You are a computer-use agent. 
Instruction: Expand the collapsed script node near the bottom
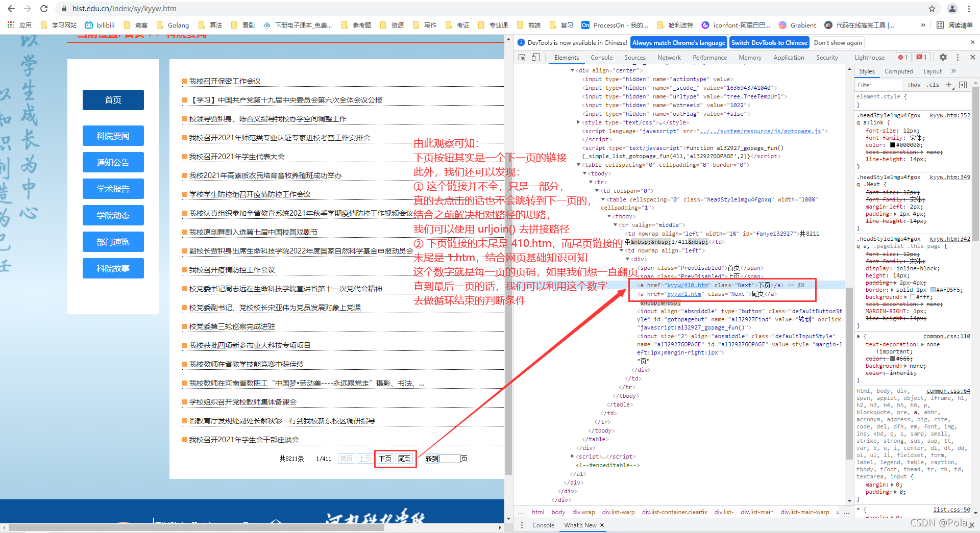coord(572,456)
